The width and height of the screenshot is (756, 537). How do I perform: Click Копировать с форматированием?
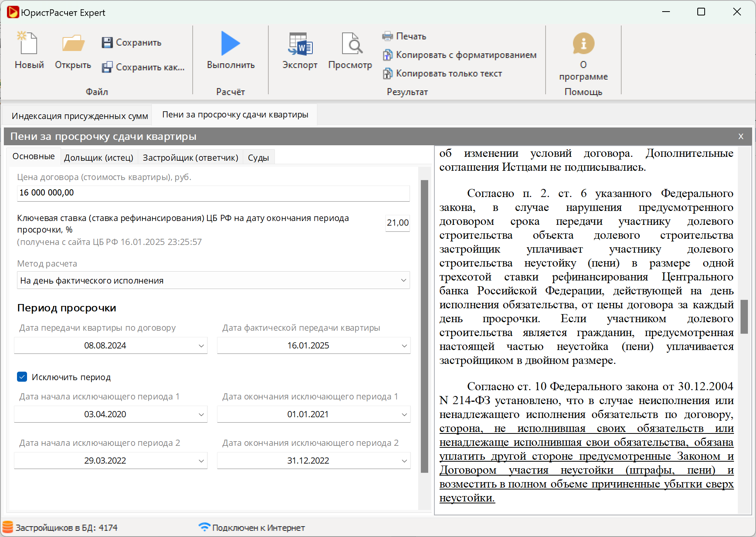pos(459,55)
